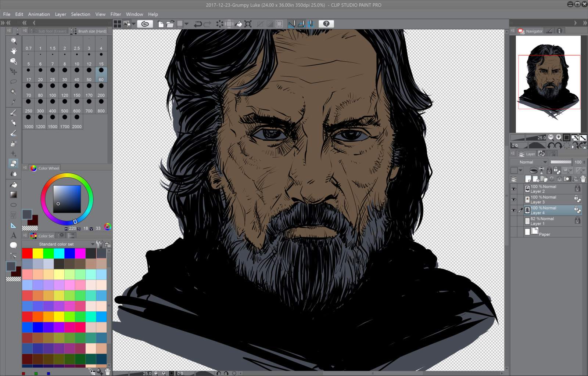Open the Normal blending mode dropdown

coord(529,162)
